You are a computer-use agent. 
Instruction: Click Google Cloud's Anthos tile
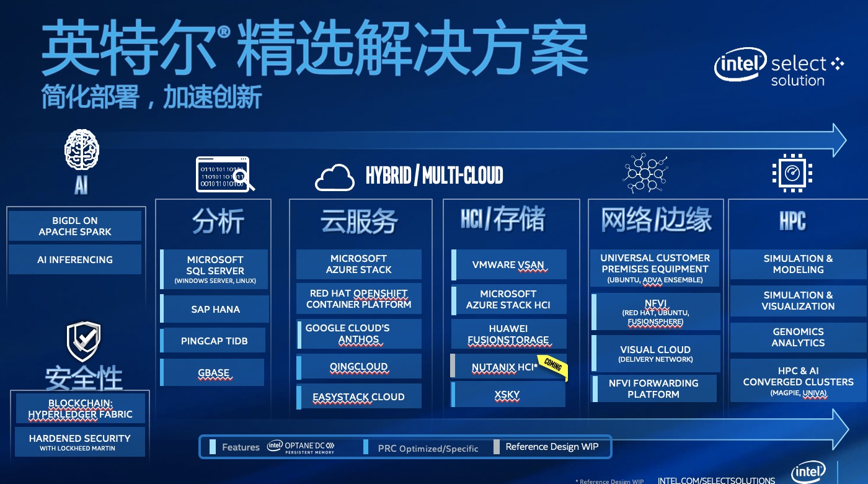click(x=359, y=334)
